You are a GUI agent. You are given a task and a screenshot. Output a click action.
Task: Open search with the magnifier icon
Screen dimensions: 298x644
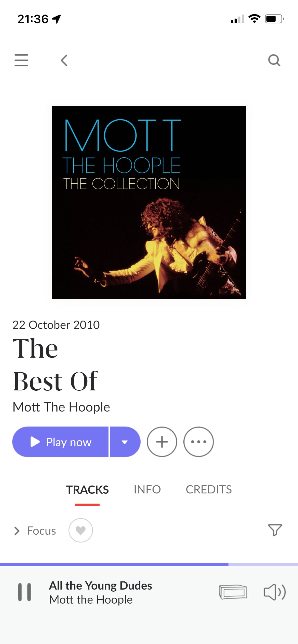point(274,60)
